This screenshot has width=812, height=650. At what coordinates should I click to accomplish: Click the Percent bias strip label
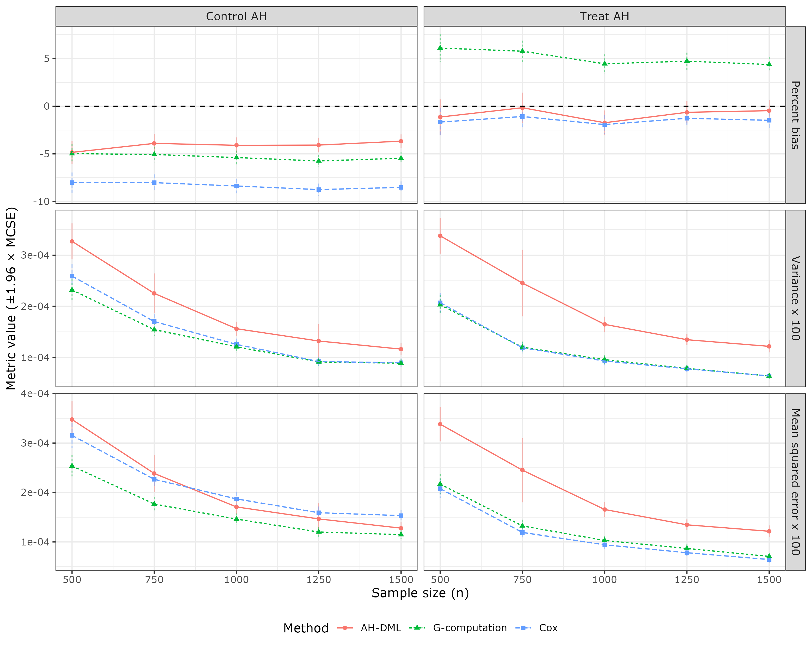click(x=795, y=115)
